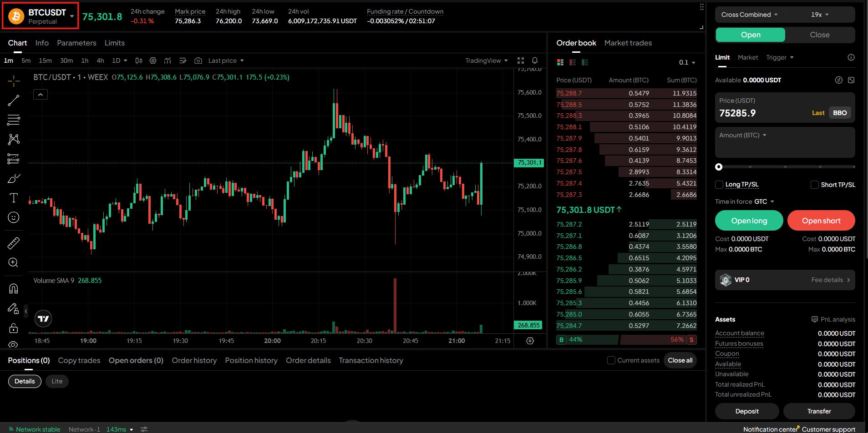Select the ruler measure tool
The image size is (868, 433).
pyautogui.click(x=14, y=243)
